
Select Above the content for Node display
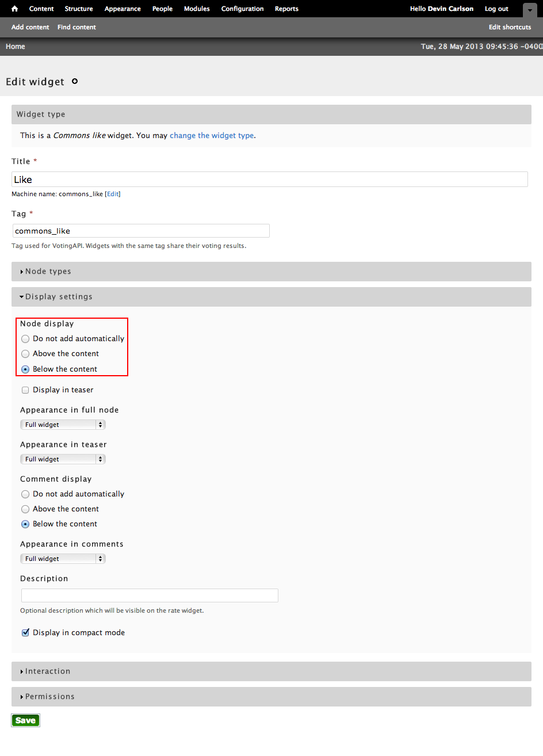tap(25, 353)
